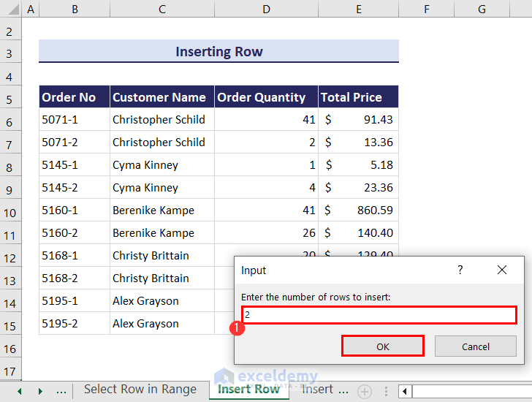Screen dimensions: 532x402
Task: Click the Input dialog help question mark
Action: pyautogui.click(x=460, y=270)
